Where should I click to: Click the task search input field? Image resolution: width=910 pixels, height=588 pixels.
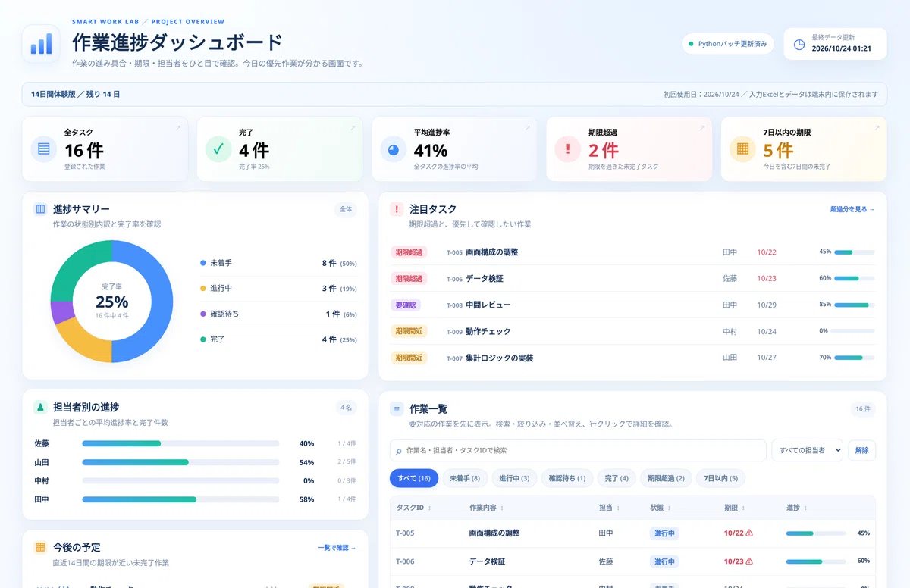point(578,450)
